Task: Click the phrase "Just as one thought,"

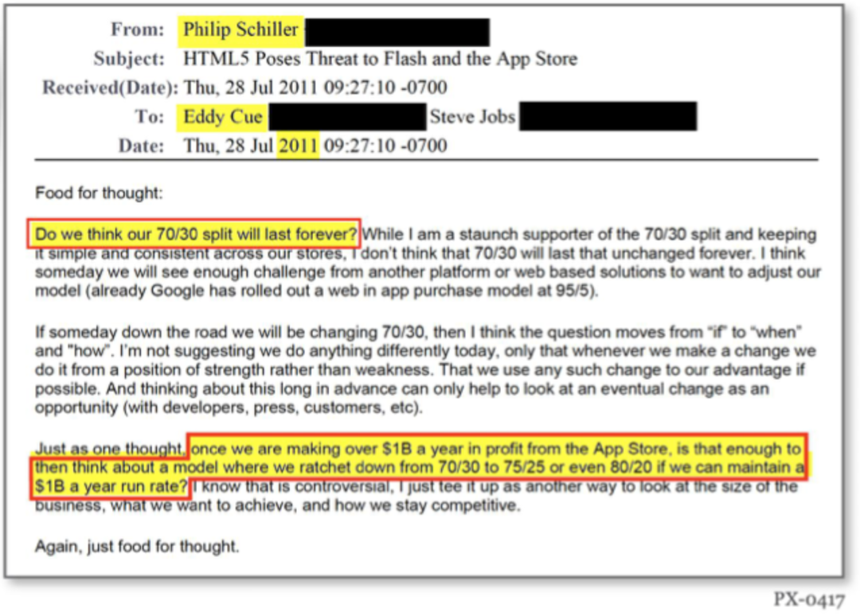Action: [x=110, y=449]
